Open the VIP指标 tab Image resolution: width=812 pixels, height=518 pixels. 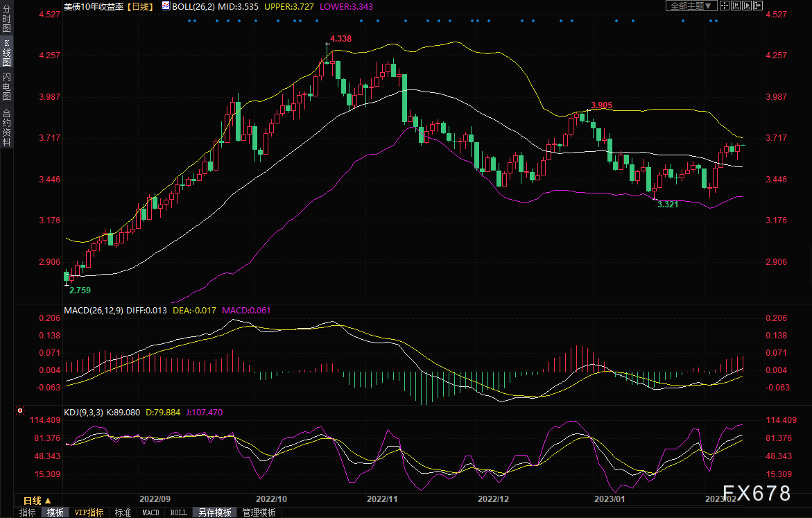89,512
